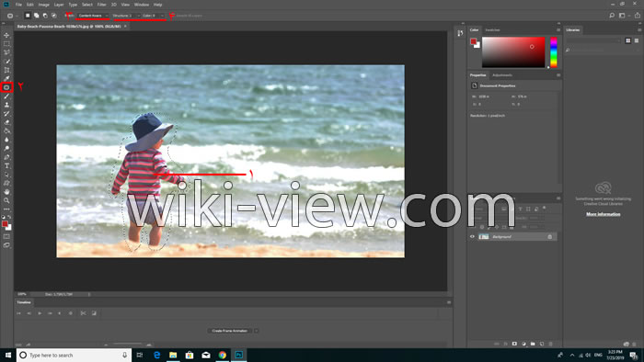Close the Baby-Beach document tab
Viewport: 644px width, 362px height.
pos(125,27)
